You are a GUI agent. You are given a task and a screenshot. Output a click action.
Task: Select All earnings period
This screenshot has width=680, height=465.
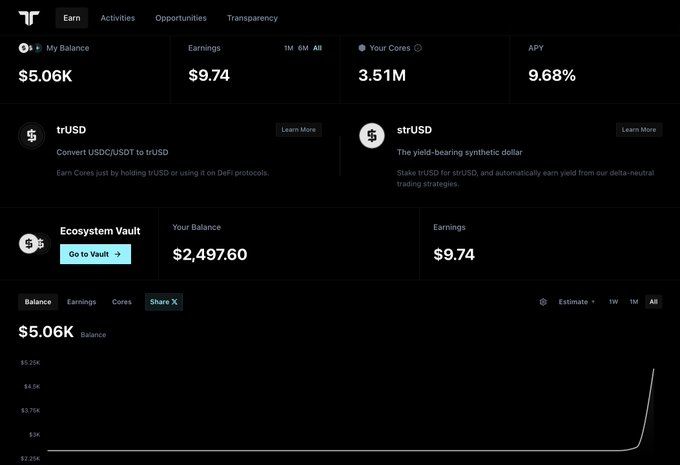tap(317, 48)
